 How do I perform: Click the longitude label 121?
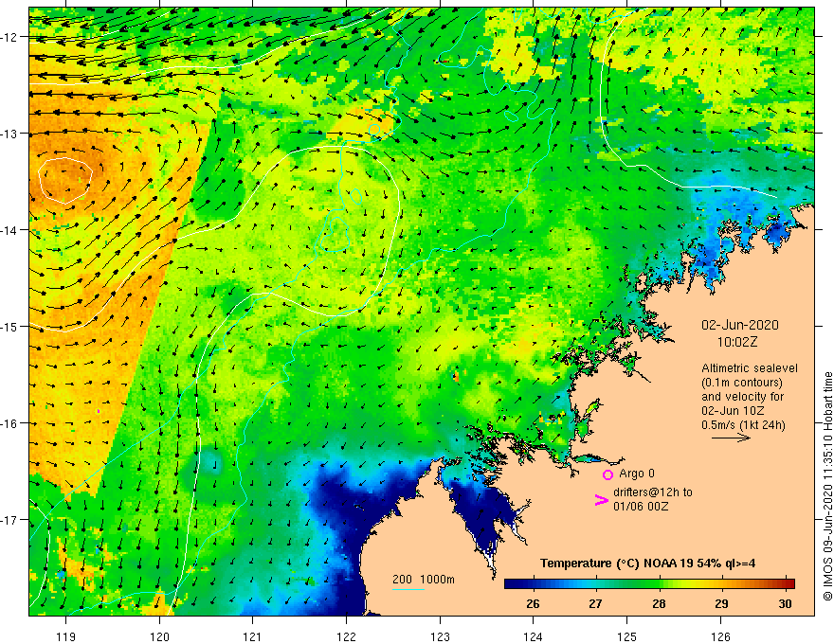pyautogui.click(x=253, y=636)
